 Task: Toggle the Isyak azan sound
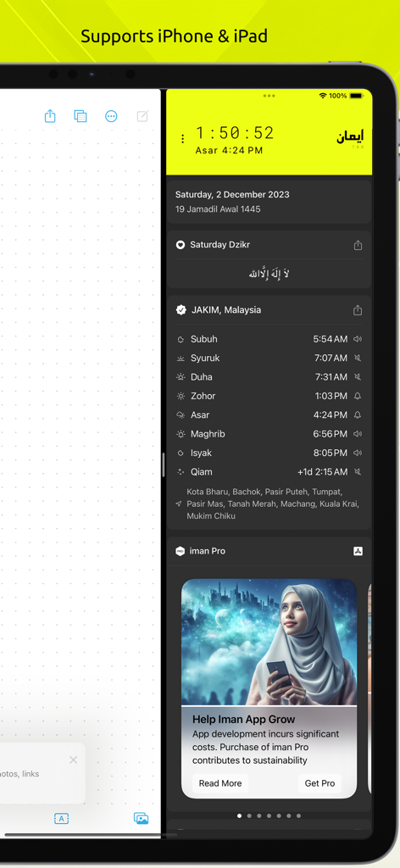click(358, 453)
